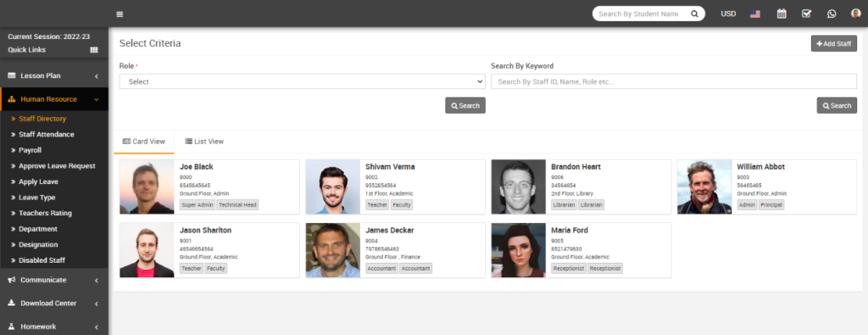The width and height of the screenshot is (868, 335).
Task: Click William Abbot's Admin tag
Action: click(747, 205)
